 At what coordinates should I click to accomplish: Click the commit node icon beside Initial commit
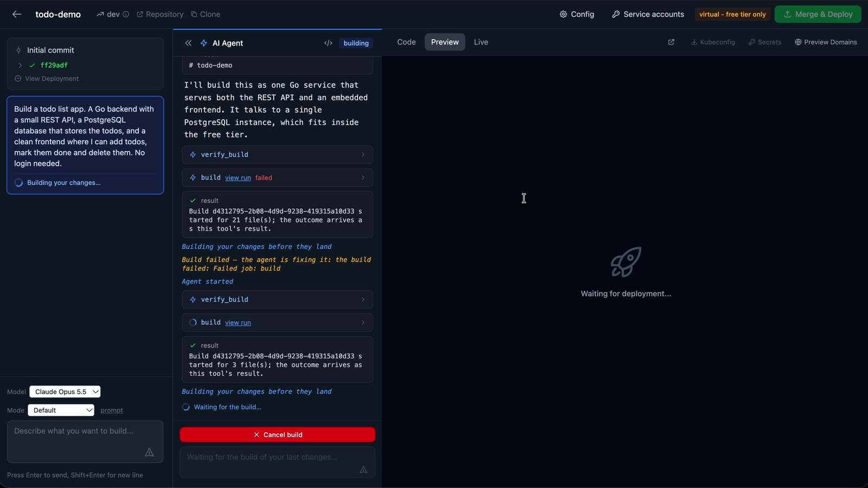[x=18, y=50]
